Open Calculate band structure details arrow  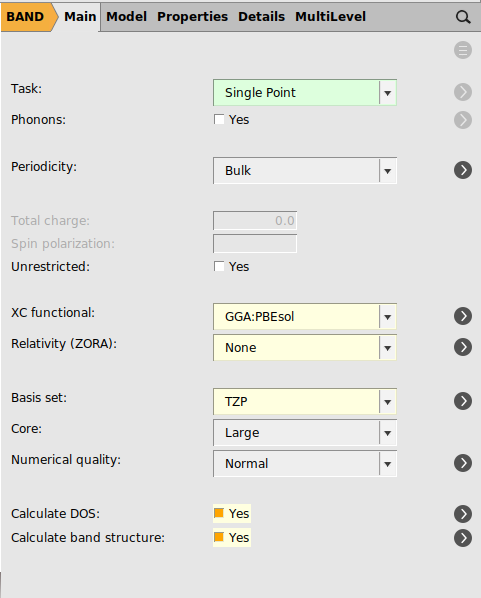coord(463,538)
